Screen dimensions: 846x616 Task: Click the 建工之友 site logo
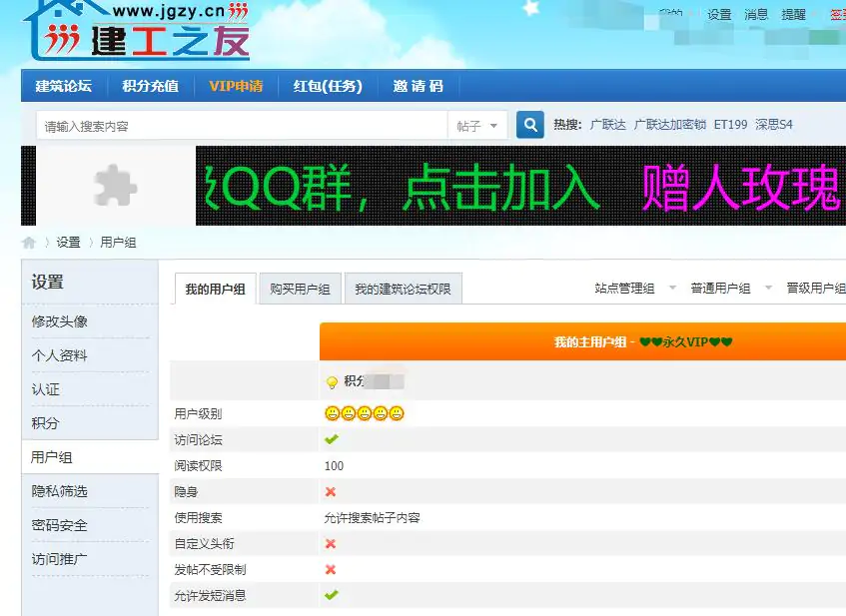click(x=136, y=30)
